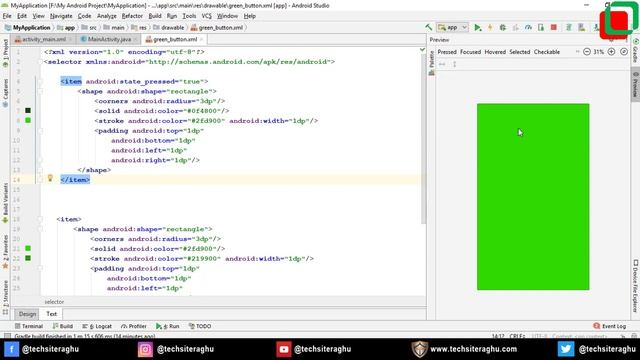The image size is (640, 360).
Task: Open the Build Variants side panel
Action: click(x=5, y=203)
